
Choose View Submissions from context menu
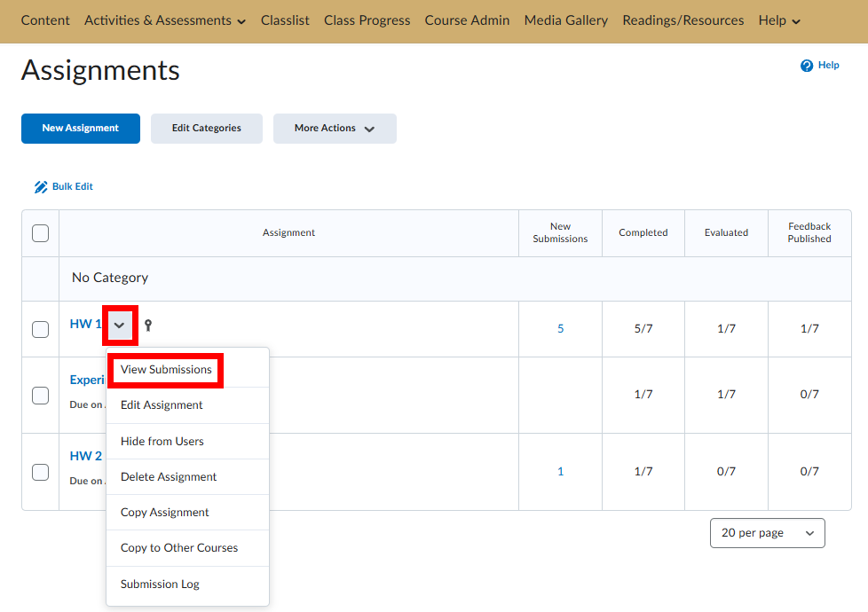pos(166,370)
